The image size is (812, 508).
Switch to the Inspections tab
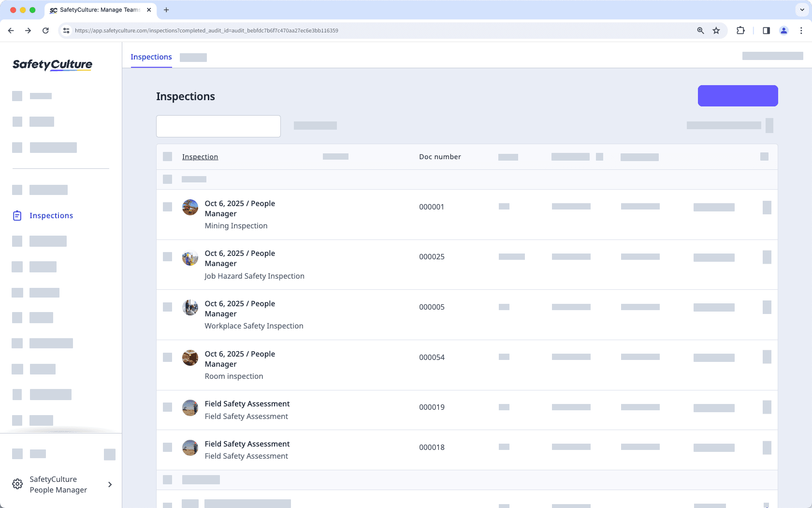[151, 57]
